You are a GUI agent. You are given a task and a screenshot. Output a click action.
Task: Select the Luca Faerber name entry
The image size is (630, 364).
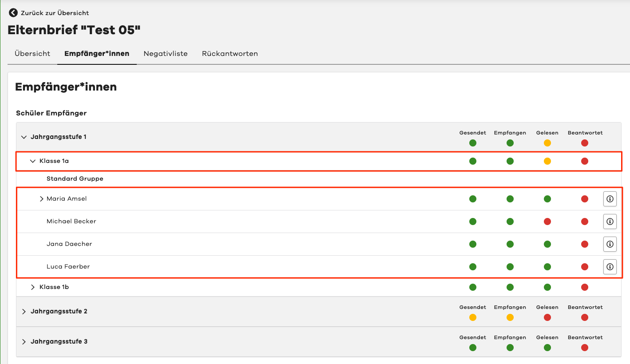click(x=68, y=267)
